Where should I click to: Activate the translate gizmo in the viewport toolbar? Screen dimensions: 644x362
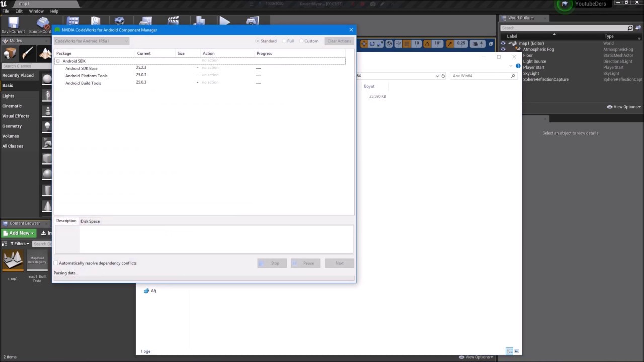[x=364, y=44]
